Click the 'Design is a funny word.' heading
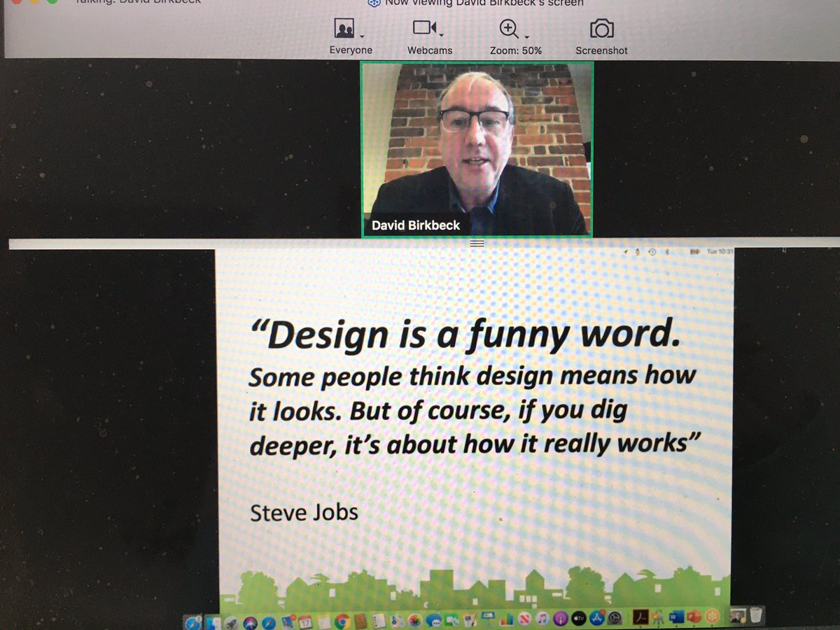840x630 pixels. (465, 335)
